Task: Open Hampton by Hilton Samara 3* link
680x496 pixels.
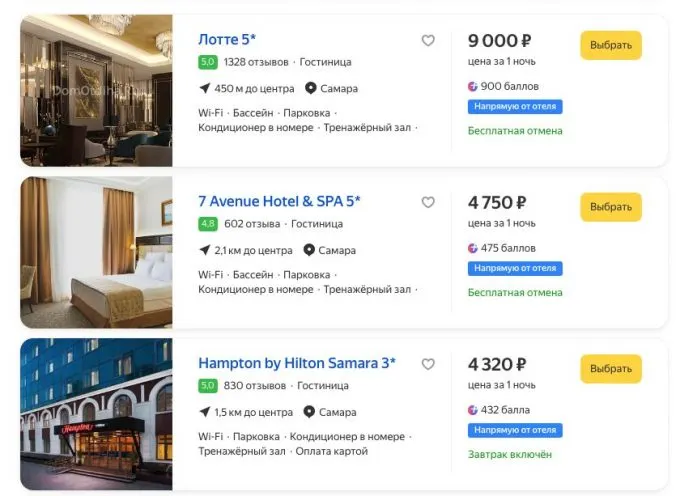Action: coord(297,363)
